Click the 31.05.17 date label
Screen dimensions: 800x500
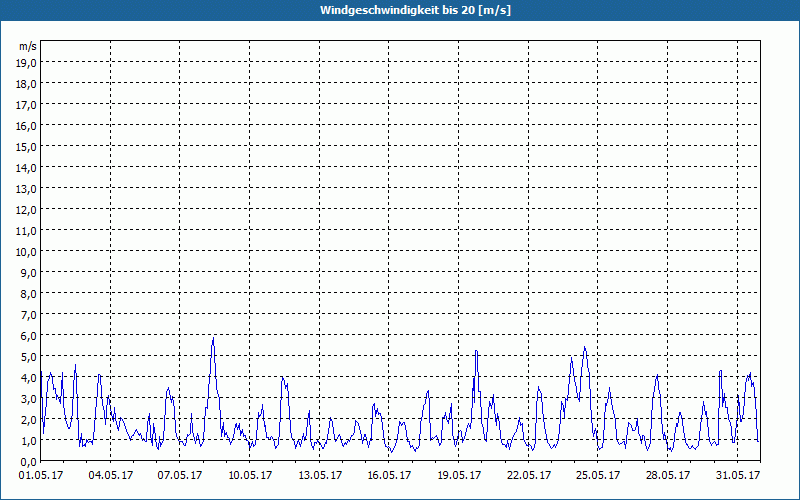pyautogui.click(x=737, y=475)
